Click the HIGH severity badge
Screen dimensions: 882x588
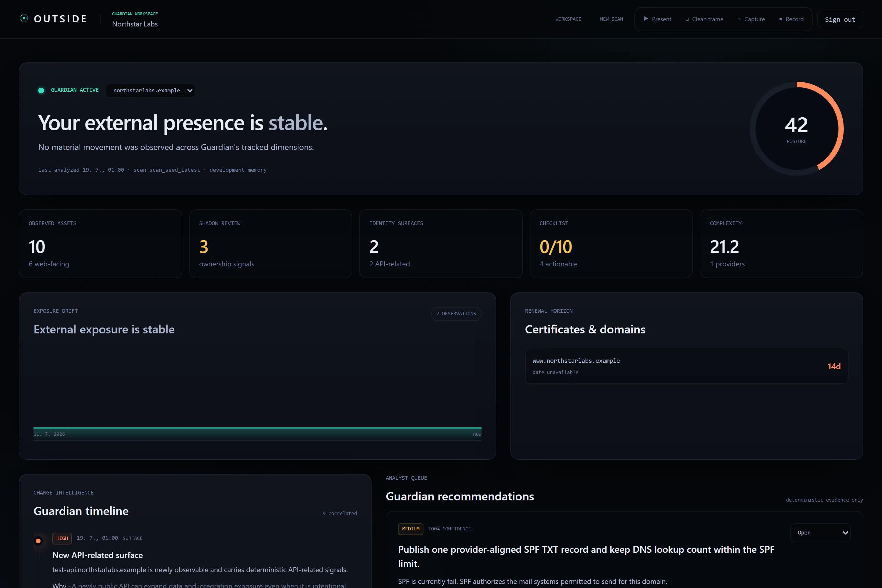[62, 538]
